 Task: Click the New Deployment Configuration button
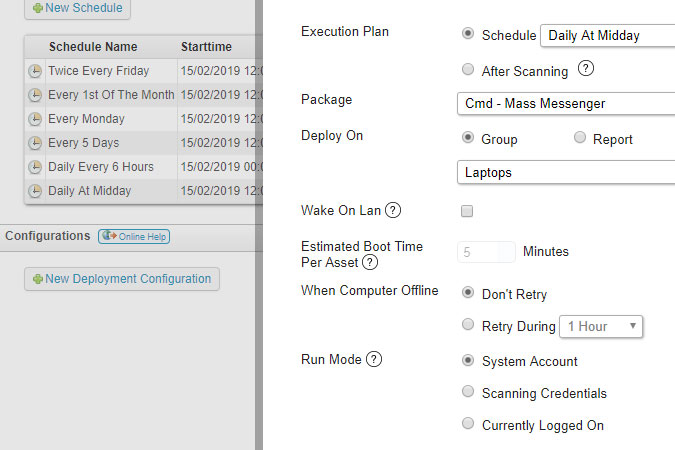click(x=121, y=279)
